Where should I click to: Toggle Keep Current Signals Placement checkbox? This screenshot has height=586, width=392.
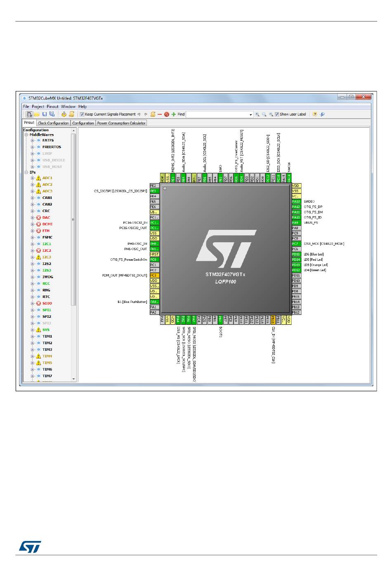[x=82, y=114]
